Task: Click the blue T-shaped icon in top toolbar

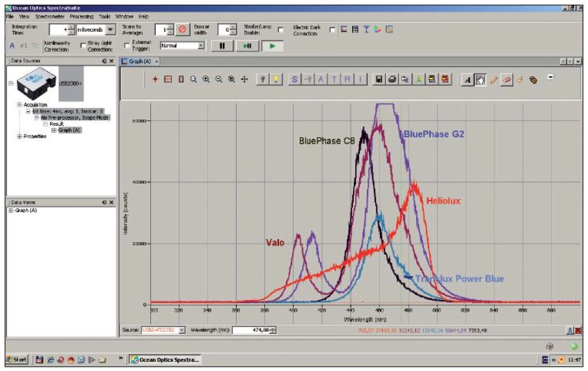Action: pos(366,29)
